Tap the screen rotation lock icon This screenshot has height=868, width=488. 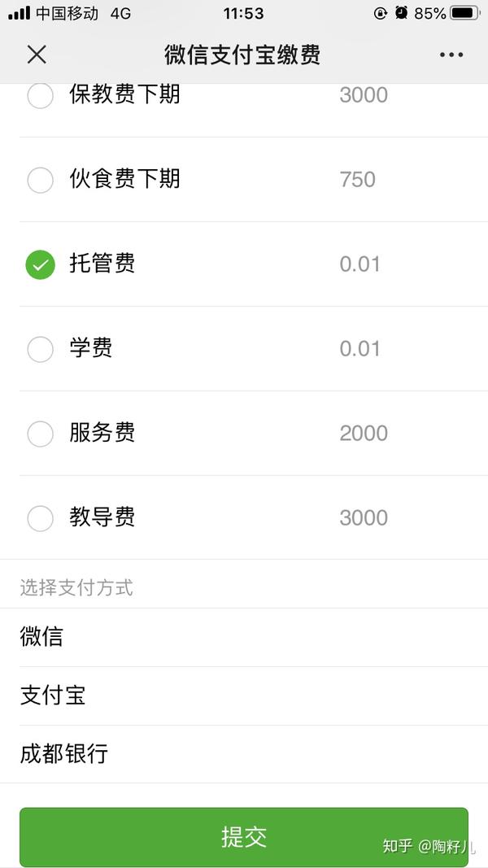379,12
